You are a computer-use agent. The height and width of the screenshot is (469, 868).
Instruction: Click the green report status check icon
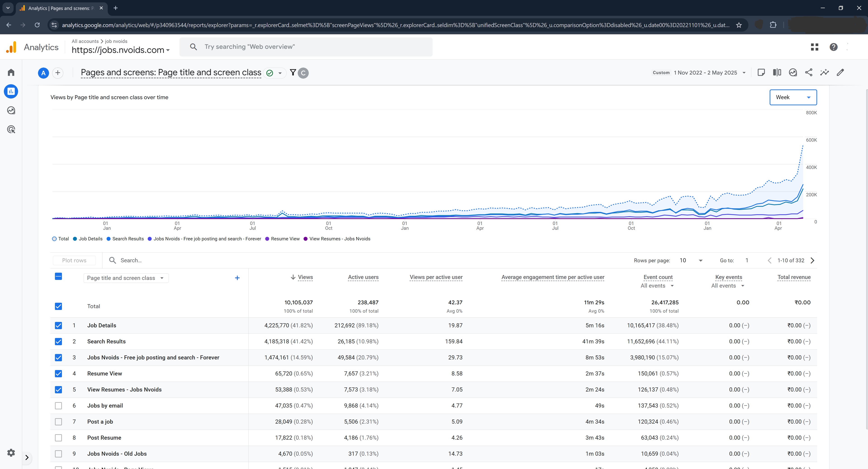pyautogui.click(x=270, y=73)
